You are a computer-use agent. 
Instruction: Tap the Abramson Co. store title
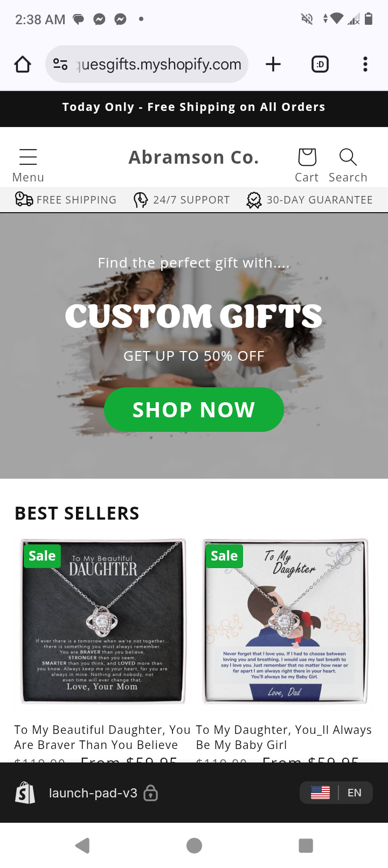point(194,157)
